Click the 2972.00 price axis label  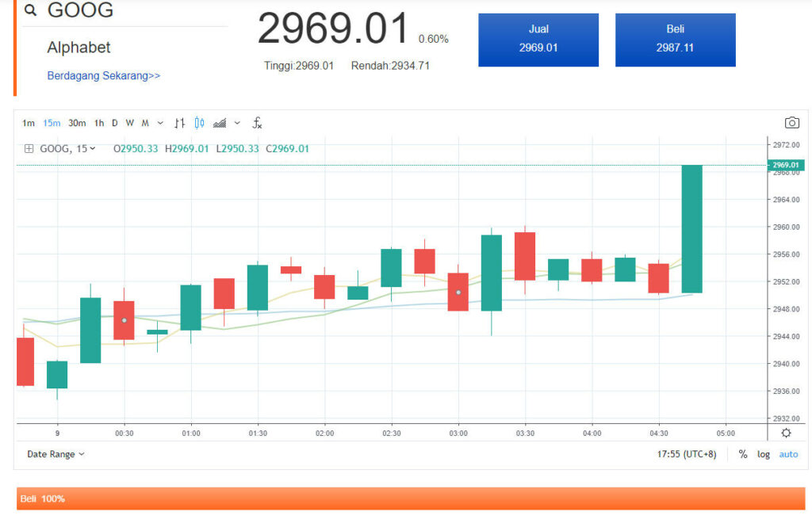click(x=786, y=145)
